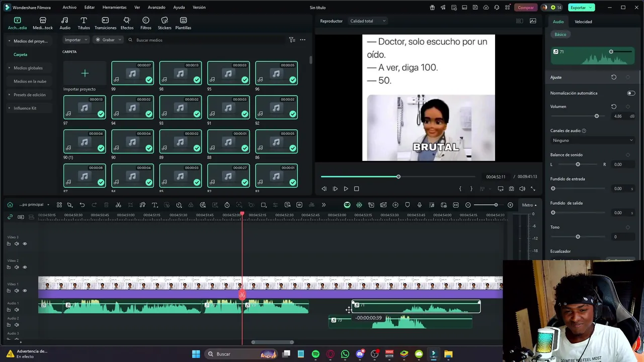Viewport: 644px width, 362px height.
Task: Click the Volumen slider handle
Action: (597, 116)
